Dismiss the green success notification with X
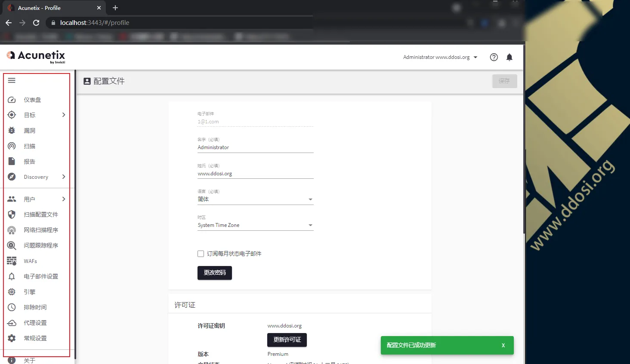The width and height of the screenshot is (630, 364). click(x=503, y=346)
